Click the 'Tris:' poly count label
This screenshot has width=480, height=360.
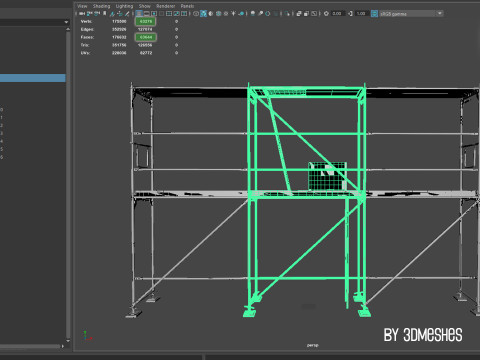coord(85,45)
